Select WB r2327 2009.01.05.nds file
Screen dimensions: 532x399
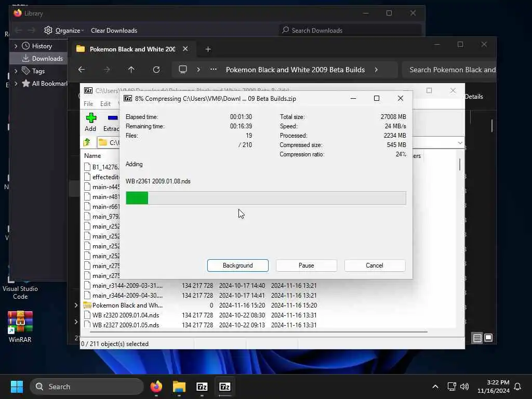coord(201,325)
